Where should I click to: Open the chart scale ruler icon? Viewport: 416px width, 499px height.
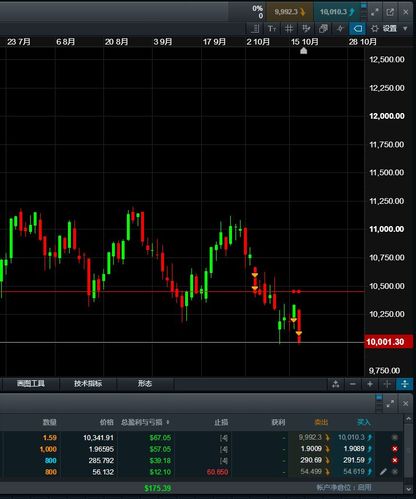click(x=255, y=29)
